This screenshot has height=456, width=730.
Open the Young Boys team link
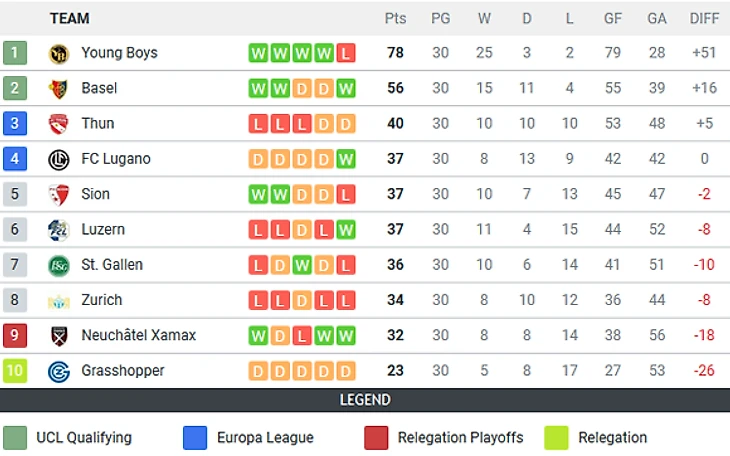click(x=119, y=53)
